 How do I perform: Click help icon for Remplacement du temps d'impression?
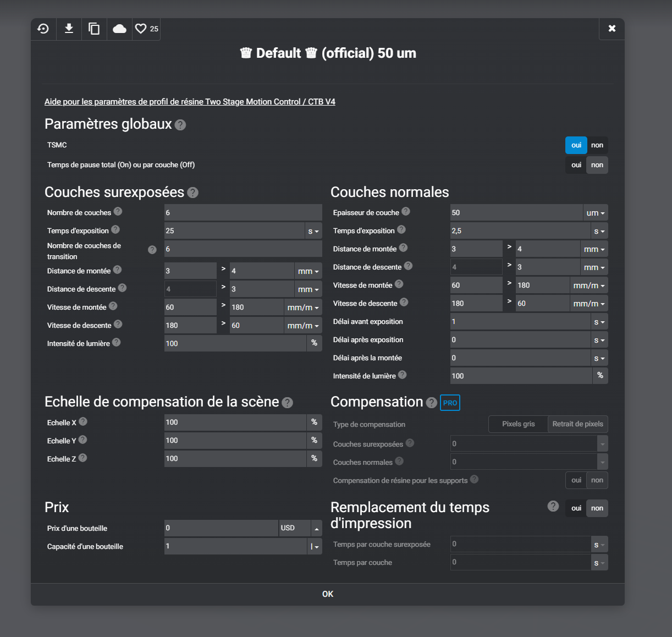tap(553, 506)
